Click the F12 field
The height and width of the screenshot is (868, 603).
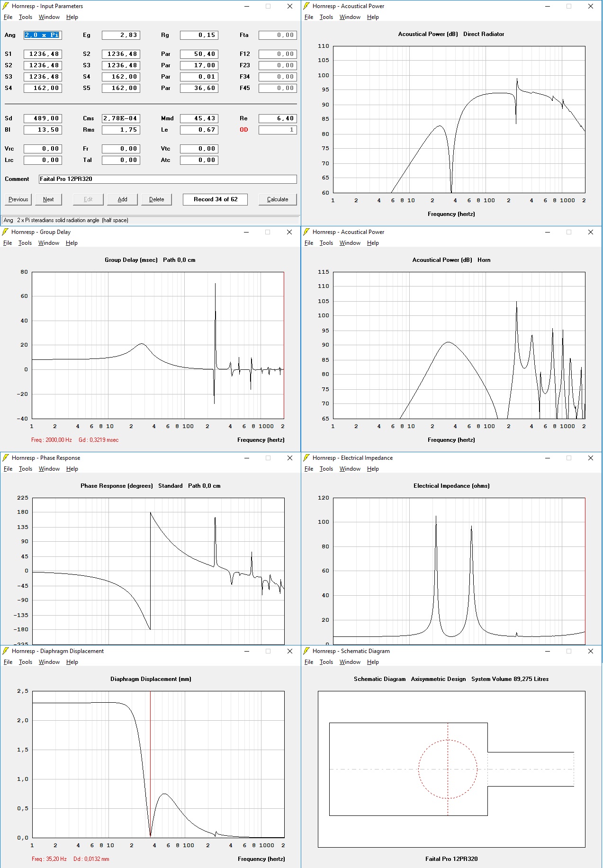click(x=278, y=54)
